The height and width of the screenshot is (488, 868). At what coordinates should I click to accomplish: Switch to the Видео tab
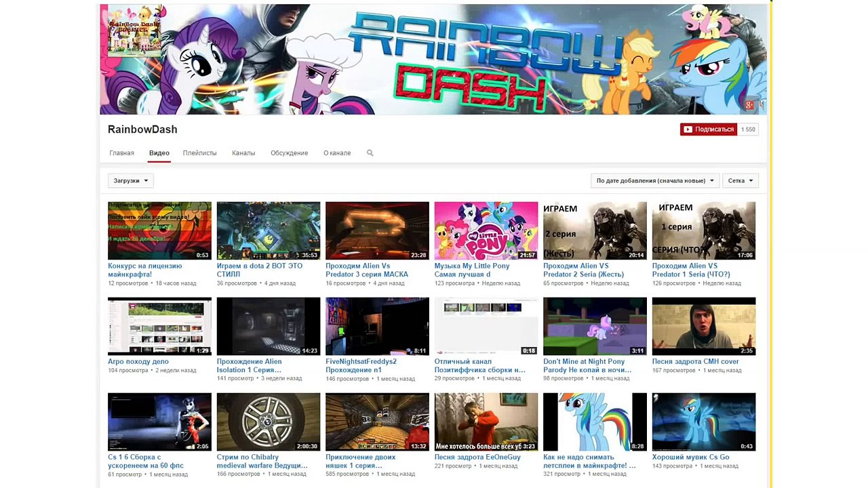(159, 153)
